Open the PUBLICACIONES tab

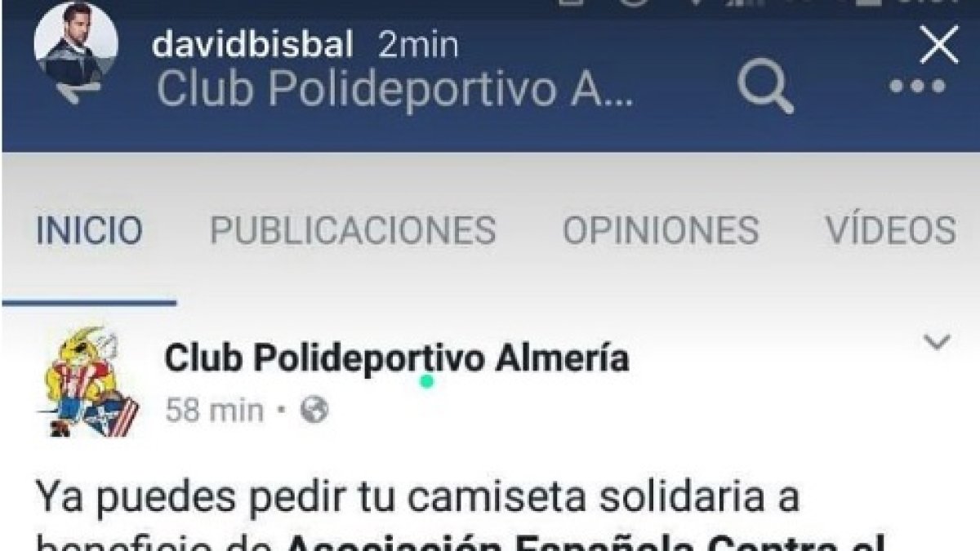click(x=353, y=230)
